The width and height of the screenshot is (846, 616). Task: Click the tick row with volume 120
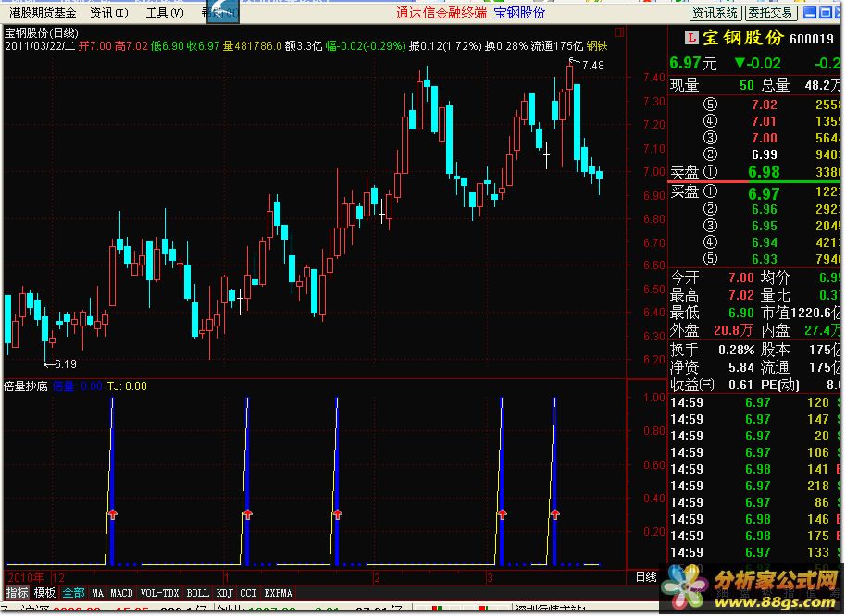click(x=755, y=402)
